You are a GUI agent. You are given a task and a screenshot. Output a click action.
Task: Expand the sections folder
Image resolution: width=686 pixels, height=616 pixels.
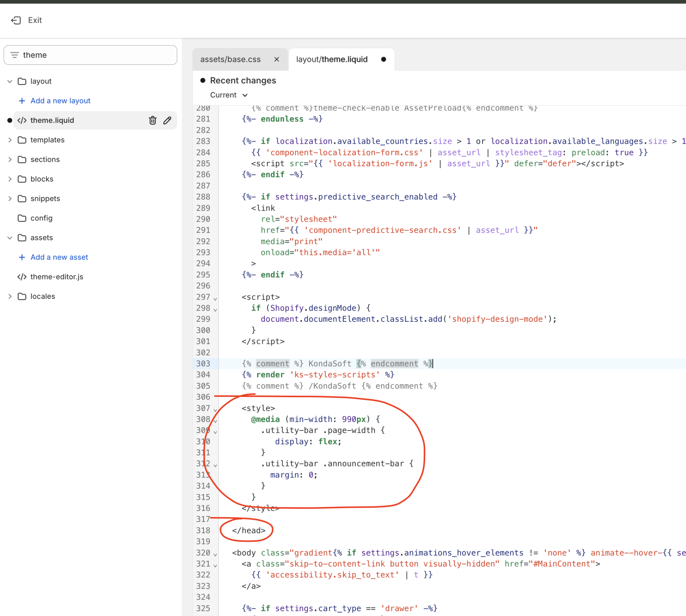(10, 159)
